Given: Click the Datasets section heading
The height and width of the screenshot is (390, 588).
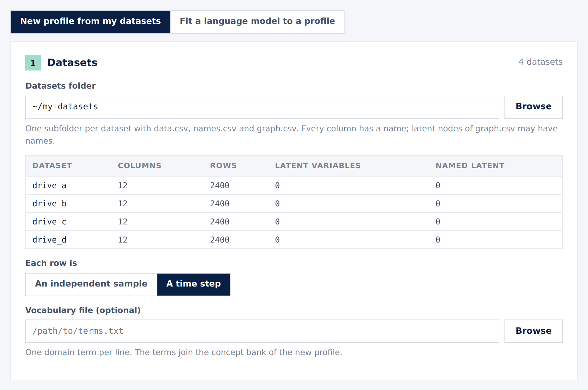Looking at the screenshot, I should click(73, 62).
